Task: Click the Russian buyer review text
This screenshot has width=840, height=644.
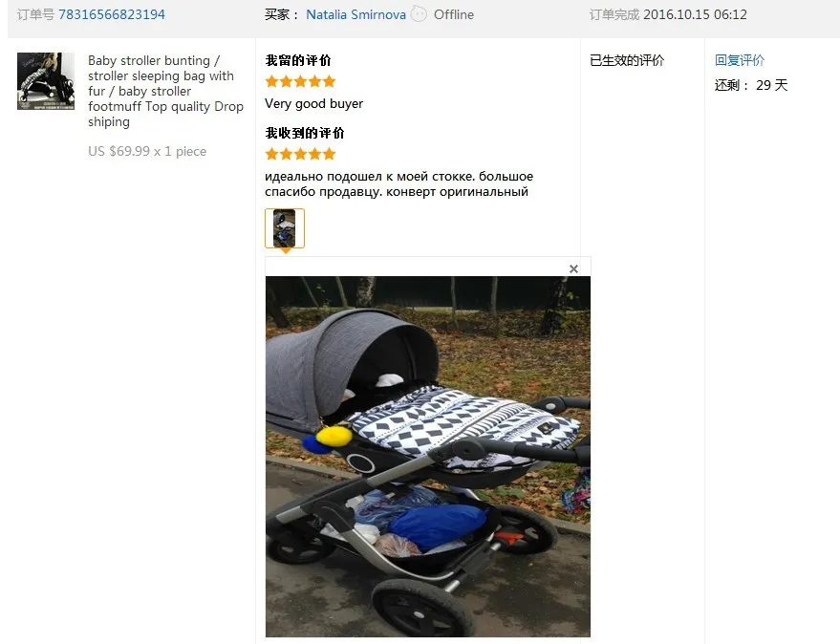Action: point(398,183)
